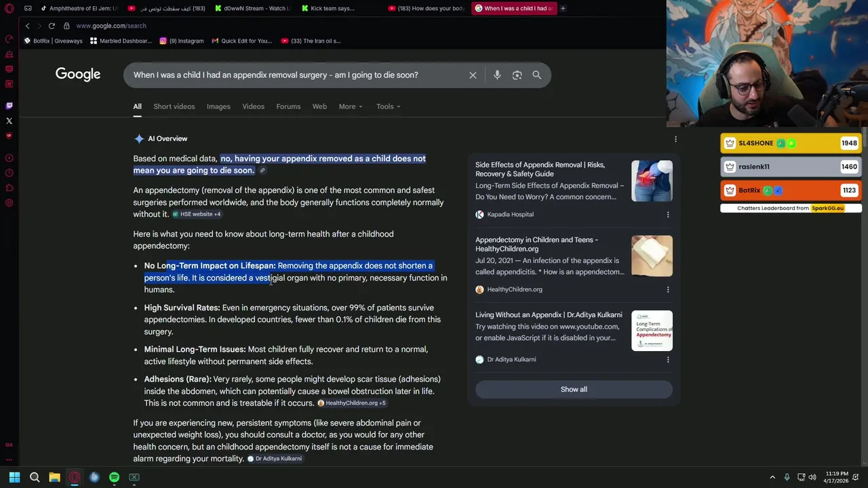This screenshot has height=488, width=868.
Task: Switch to Short videos tab
Action: [174, 106]
